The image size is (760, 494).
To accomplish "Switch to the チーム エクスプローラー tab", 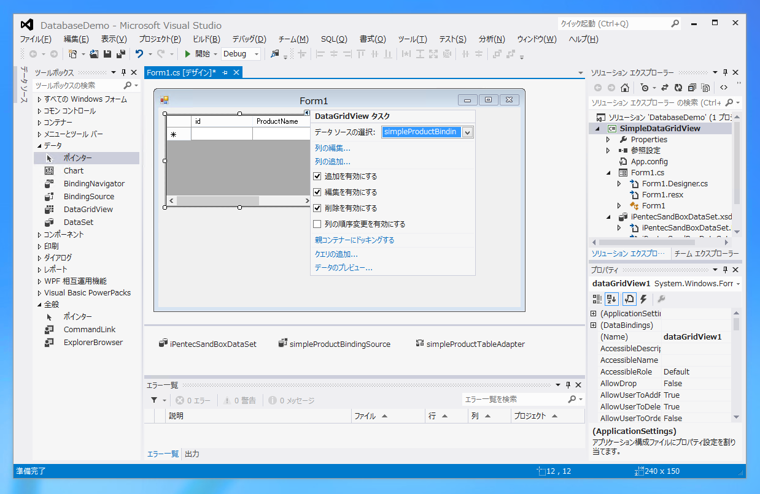I will [x=706, y=254].
